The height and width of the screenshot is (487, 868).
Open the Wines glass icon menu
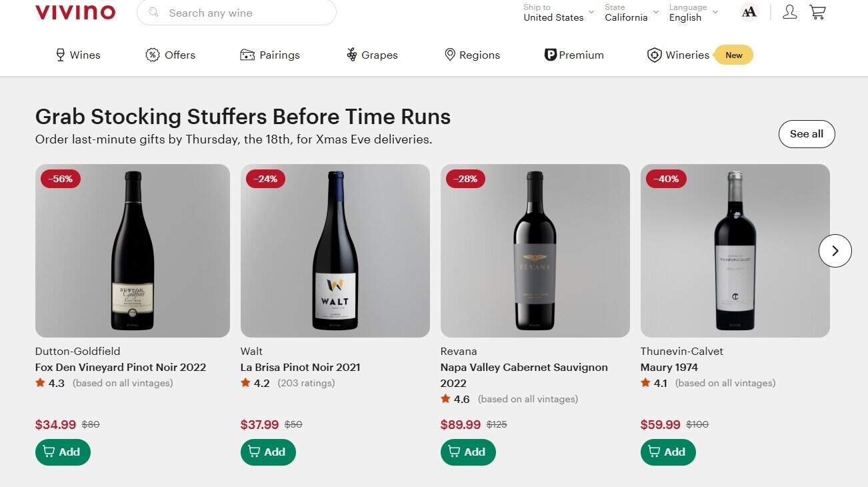[x=60, y=55]
